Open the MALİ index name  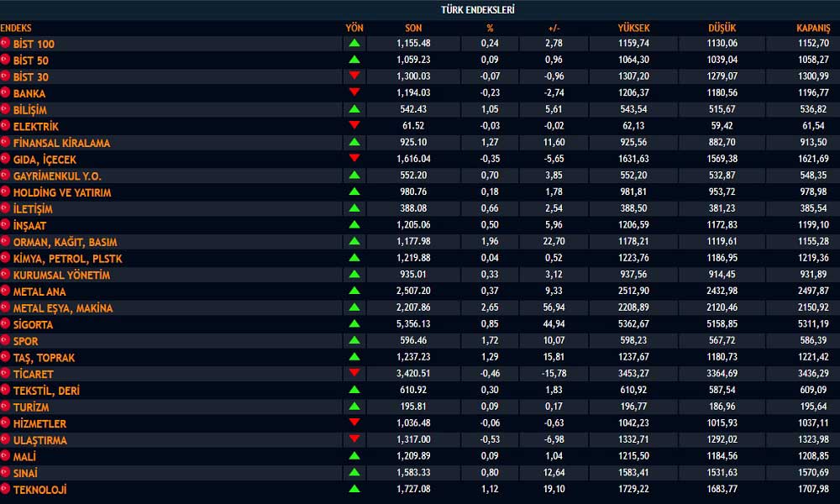[24, 457]
